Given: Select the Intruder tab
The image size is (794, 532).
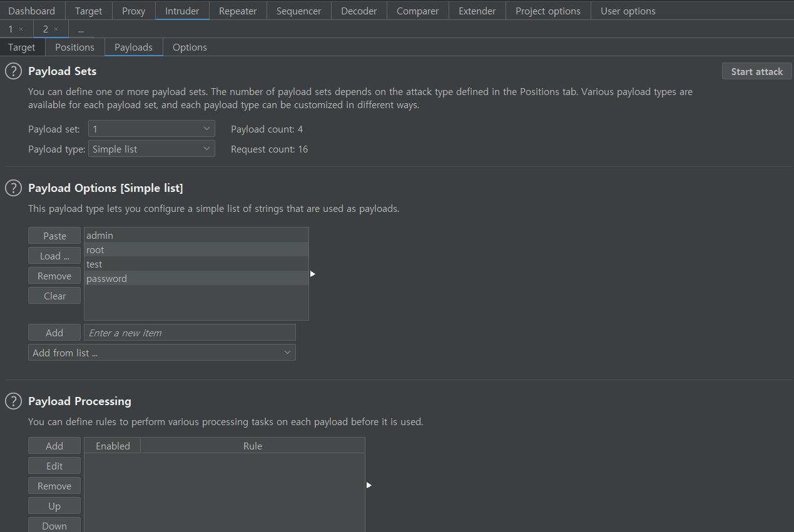Looking at the screenshot, I should 182,11.
